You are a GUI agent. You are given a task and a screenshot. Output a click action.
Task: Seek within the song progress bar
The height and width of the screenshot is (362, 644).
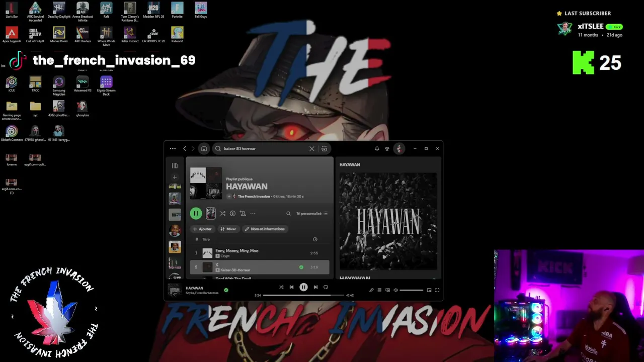tap(303, 295)
